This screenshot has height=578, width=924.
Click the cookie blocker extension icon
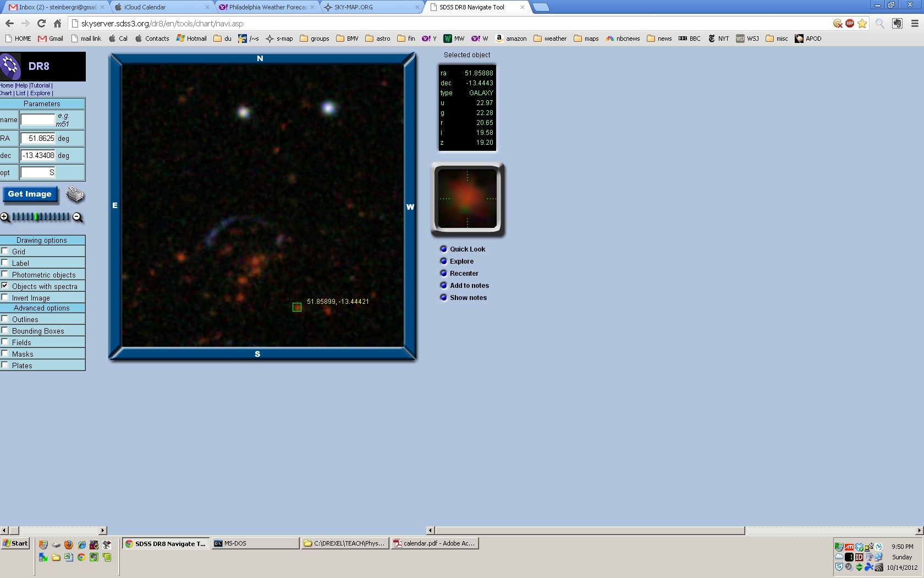click(838, 23)
